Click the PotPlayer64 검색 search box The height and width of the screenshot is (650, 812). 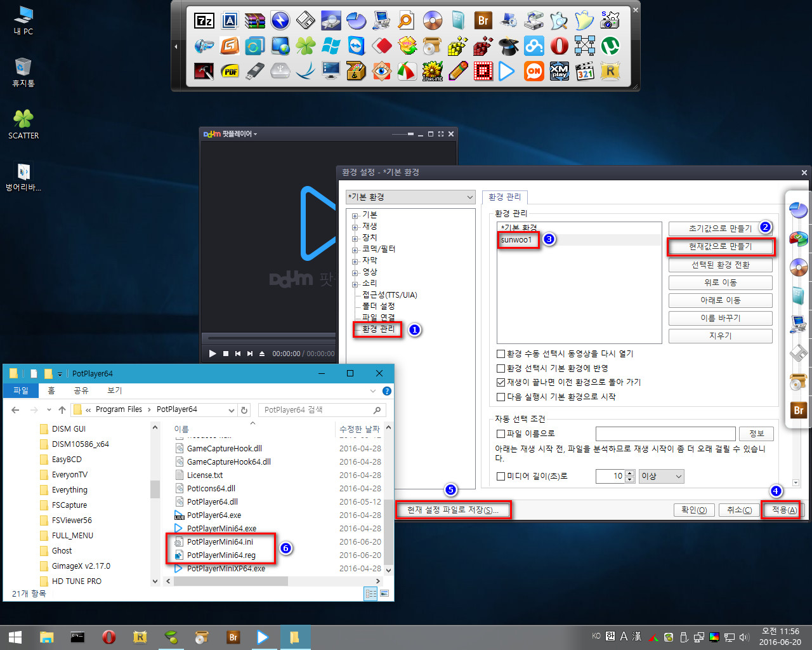click(322, 410)
